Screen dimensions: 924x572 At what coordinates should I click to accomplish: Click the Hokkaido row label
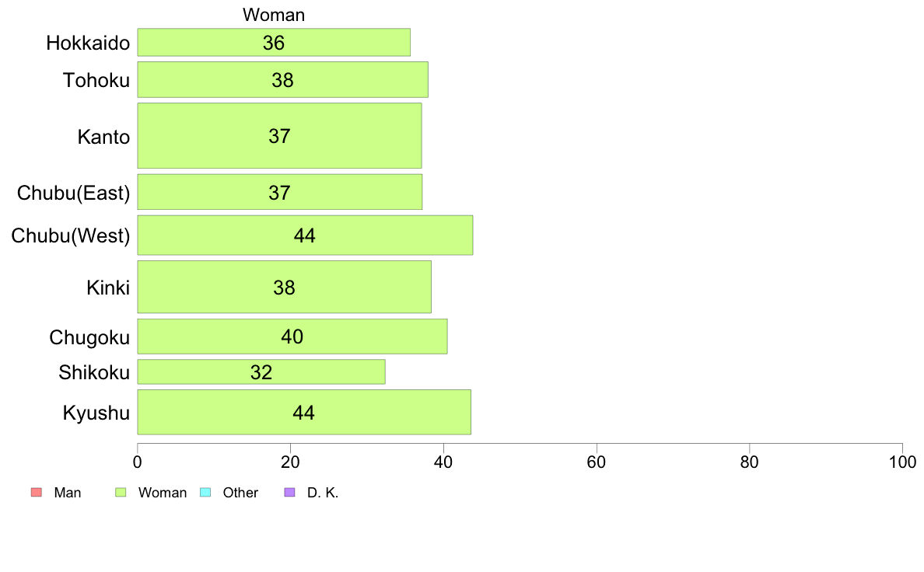tap(88, 43)
